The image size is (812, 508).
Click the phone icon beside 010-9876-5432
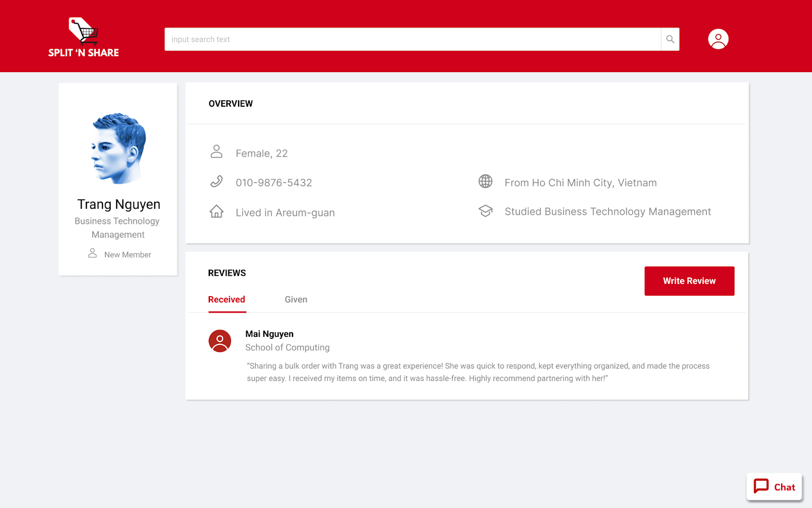(x=217, y=181)
